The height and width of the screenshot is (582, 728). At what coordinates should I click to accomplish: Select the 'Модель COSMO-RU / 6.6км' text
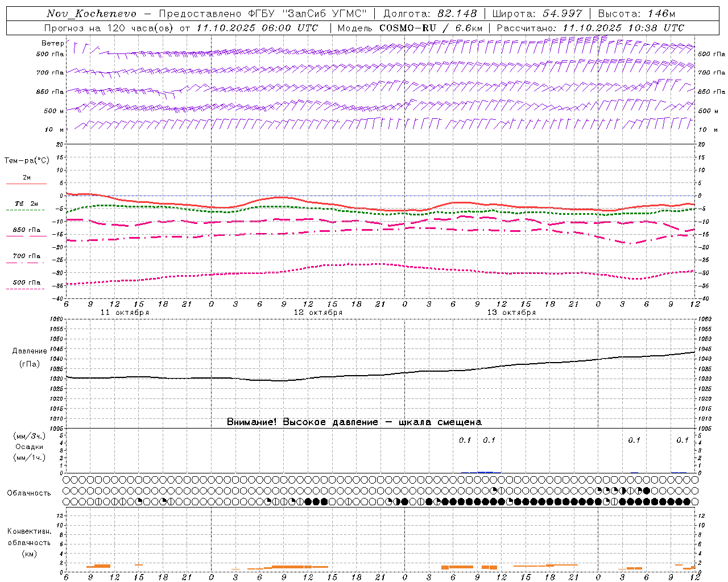[x=409, y=28]
